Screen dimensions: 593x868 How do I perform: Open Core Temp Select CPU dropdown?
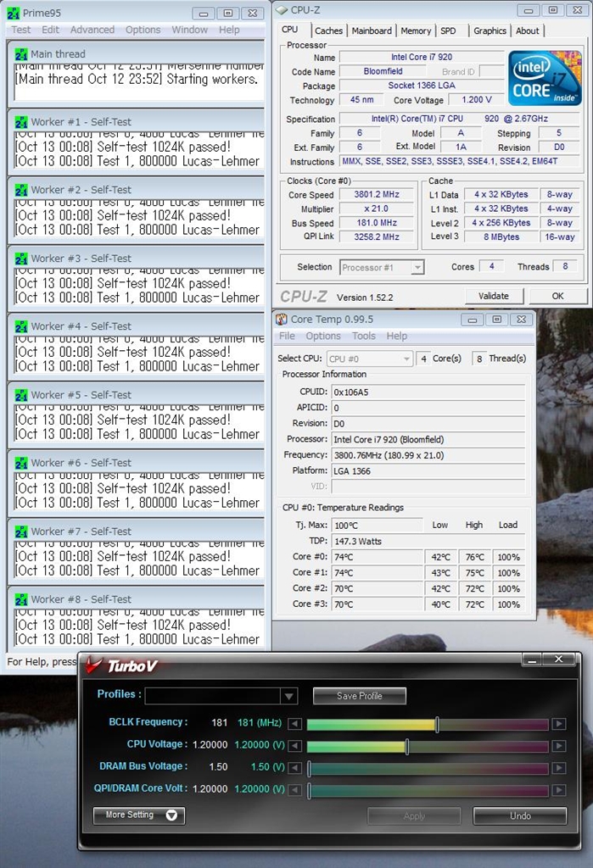pos(406,359)
